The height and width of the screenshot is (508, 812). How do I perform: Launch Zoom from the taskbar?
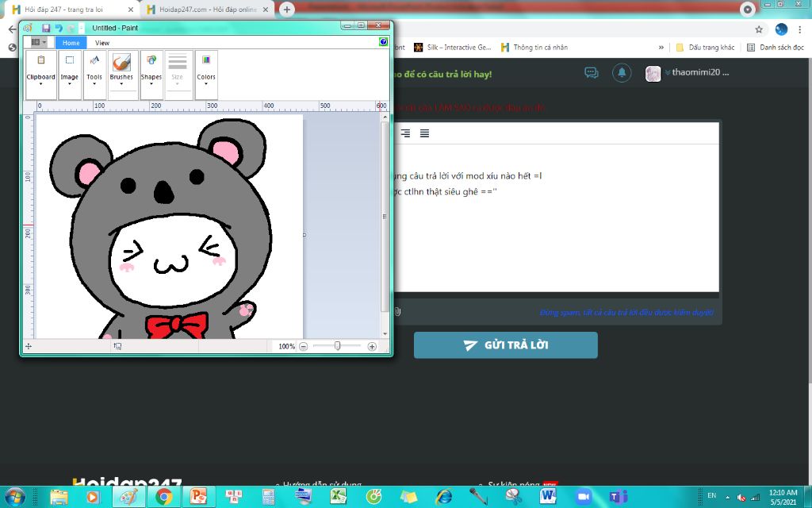pos(583,497)
